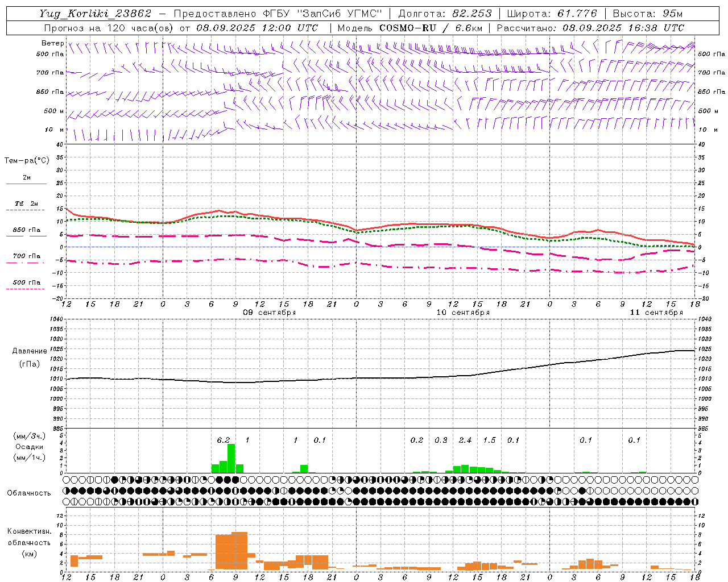Screen dimensions: 728x582
Task: Click the 1.5 precipitation total value
Action: (489, 440)
